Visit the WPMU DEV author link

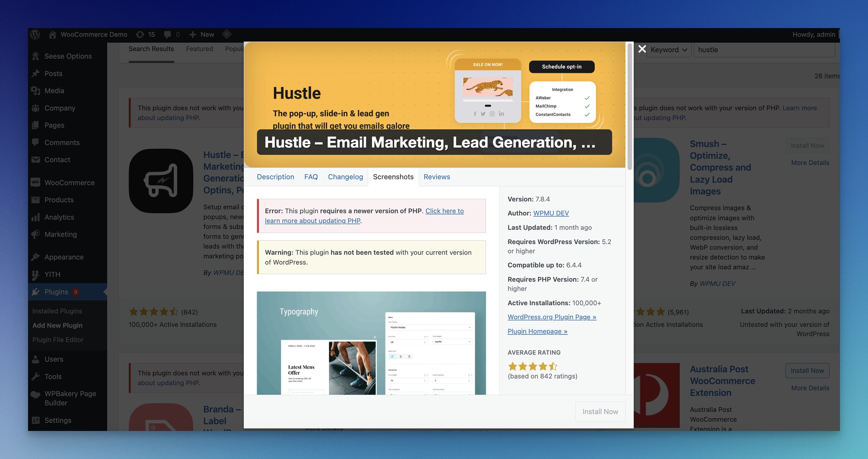tap(551, 213)
